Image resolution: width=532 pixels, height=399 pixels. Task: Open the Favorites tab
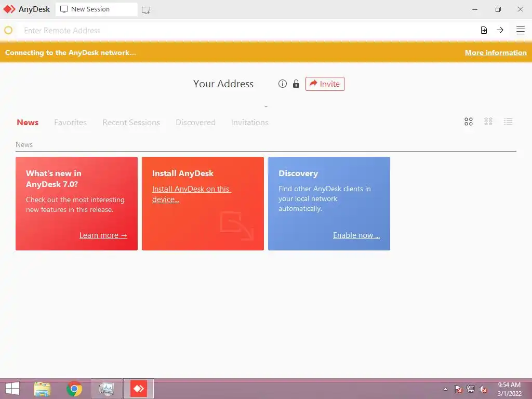(70, 122)
